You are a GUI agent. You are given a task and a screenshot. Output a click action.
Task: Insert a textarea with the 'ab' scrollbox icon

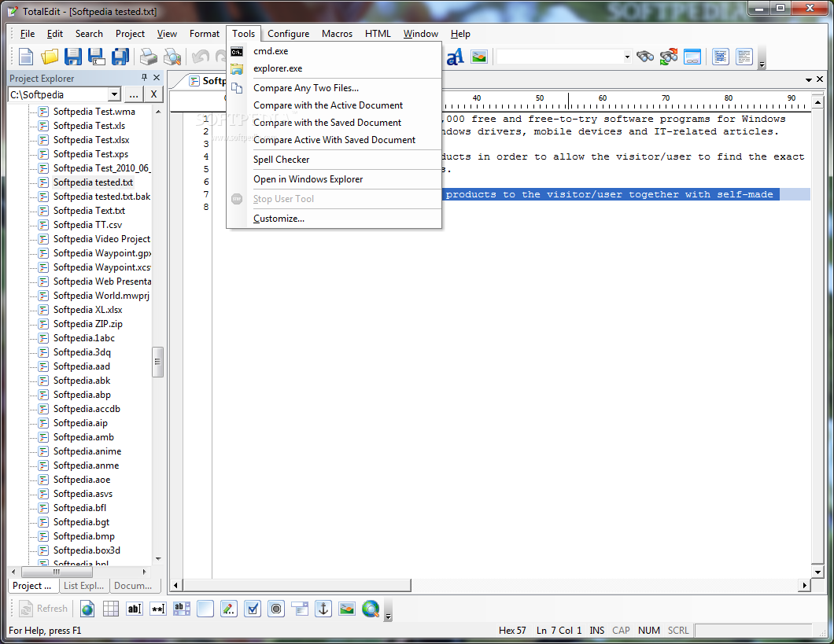click(182, 609)
